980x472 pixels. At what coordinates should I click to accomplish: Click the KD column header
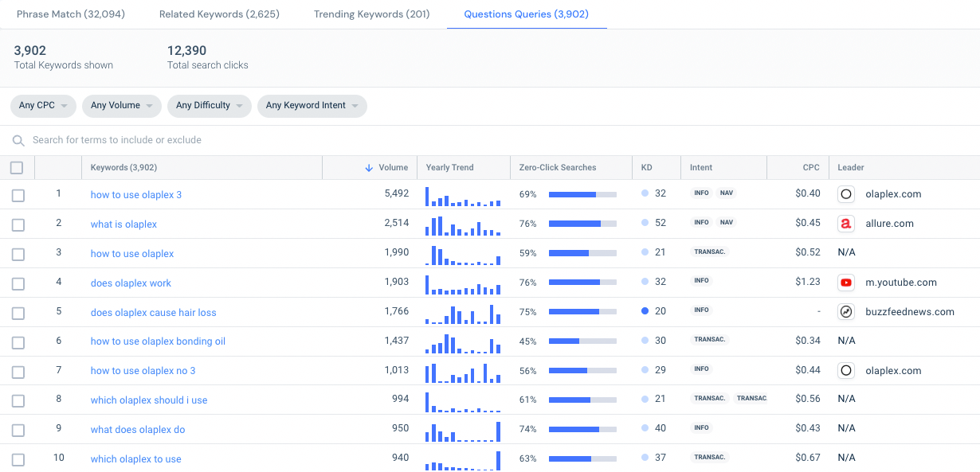[647, 168]
